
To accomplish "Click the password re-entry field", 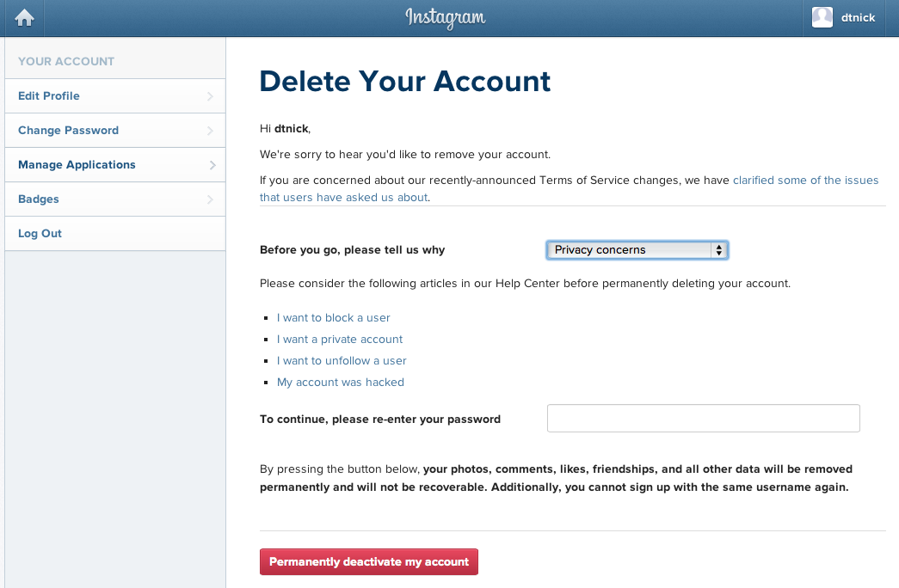I will (x=703, y=418).
